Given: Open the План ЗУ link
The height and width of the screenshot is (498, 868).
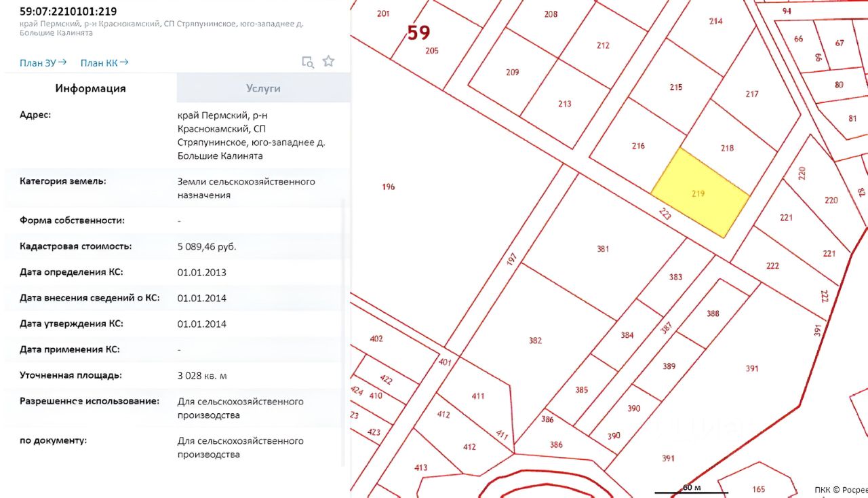Looking at the screenshot, I should tap(43, 62).
